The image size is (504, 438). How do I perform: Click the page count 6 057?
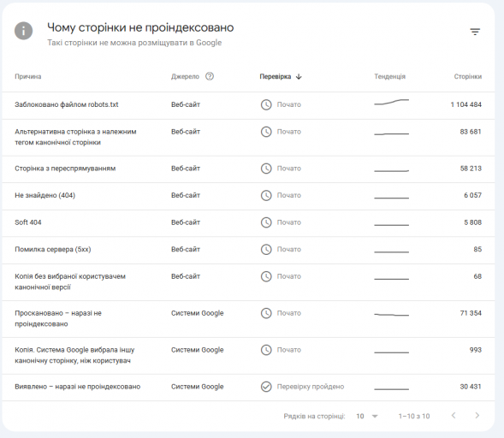coord(472,195)
